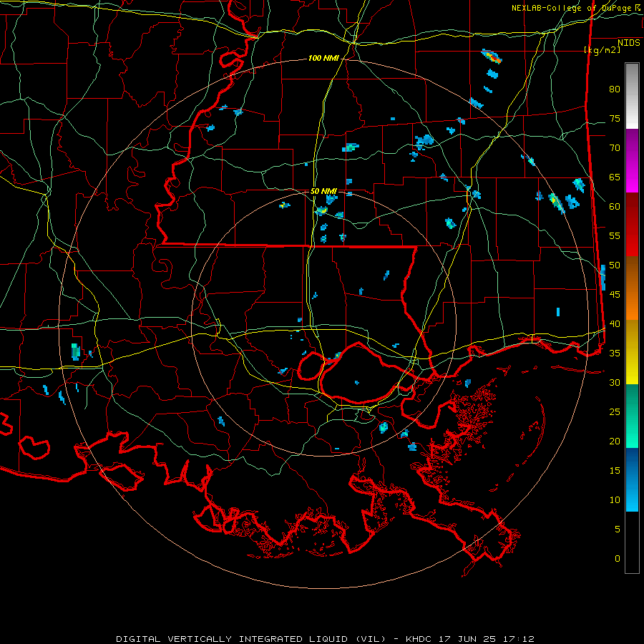Click the 10 value on the scale

point(615,500)
